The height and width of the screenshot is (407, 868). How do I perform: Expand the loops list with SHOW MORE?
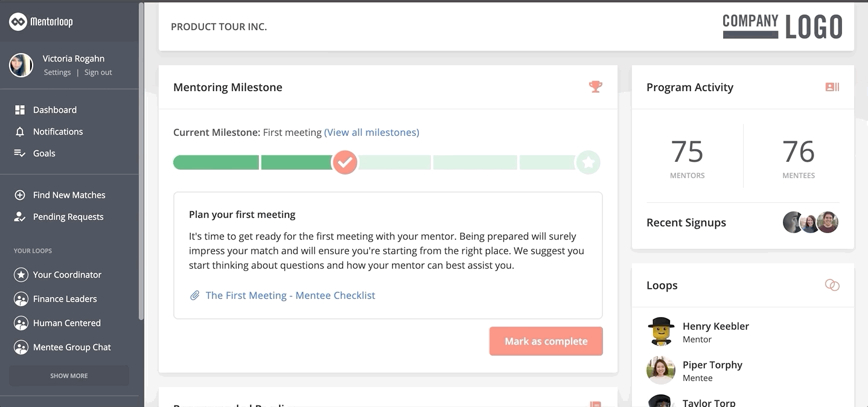pyautogui.click(x=69, y=376)
